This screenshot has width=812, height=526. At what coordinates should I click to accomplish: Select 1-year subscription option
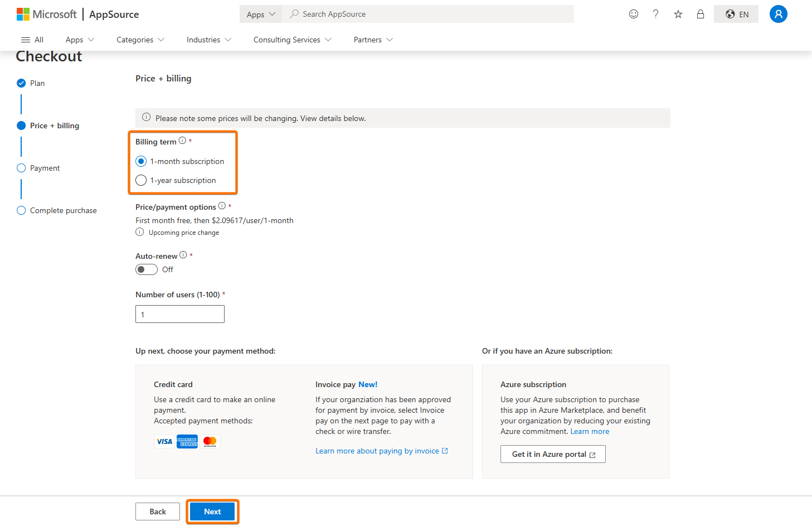click(x=141, y=180)
